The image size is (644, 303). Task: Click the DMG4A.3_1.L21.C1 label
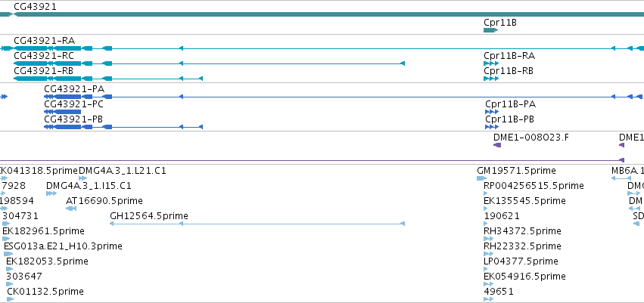pyautogui.click(x=123, y=171)
